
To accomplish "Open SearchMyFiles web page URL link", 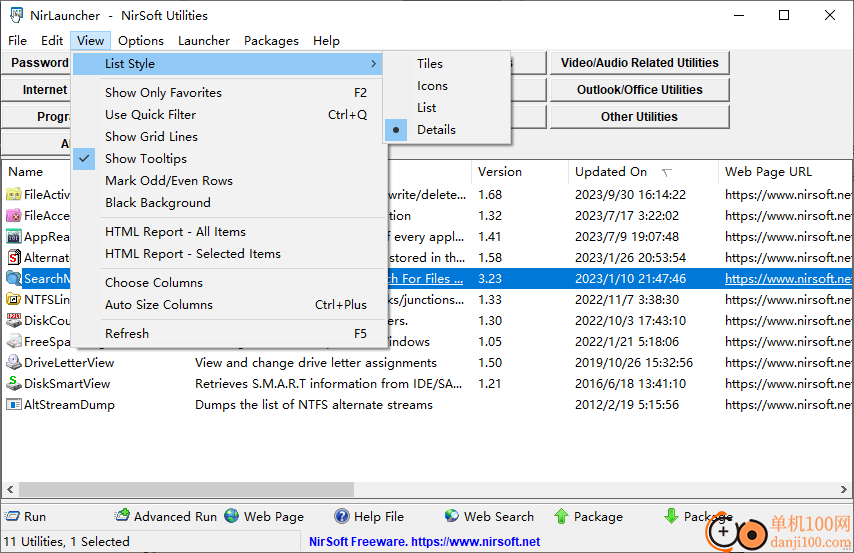I will point(788,278).
